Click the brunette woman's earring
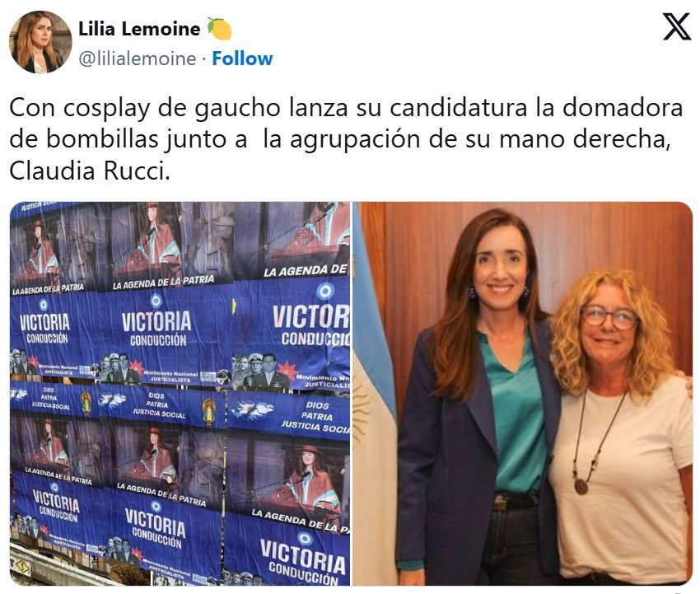This screenshot has width=700, height=594. click(472, 292)
